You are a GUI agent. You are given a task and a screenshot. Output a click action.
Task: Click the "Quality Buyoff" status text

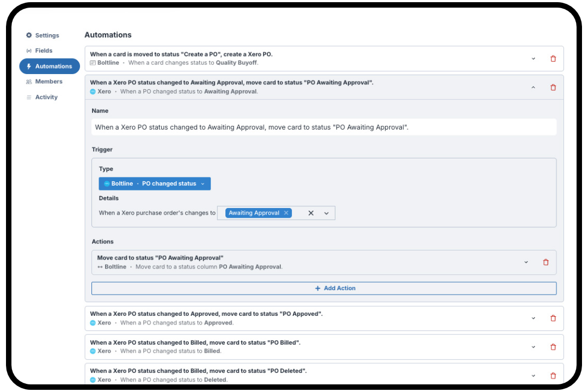click(x=236, y=63)
